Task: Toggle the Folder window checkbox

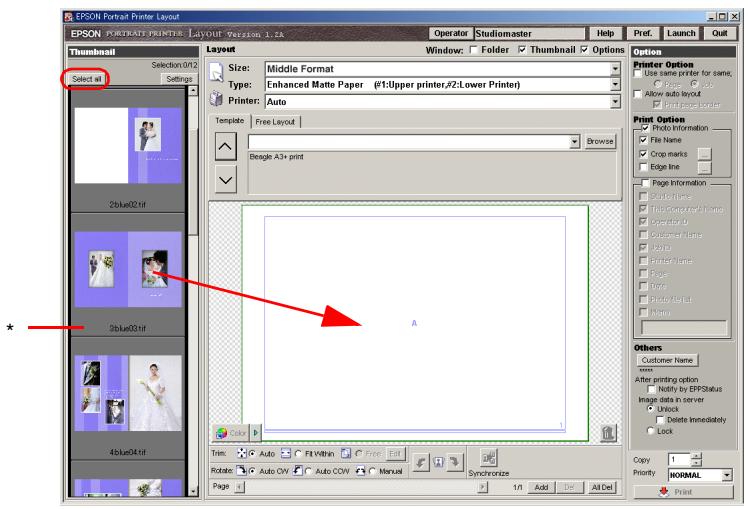Action: click(473, 50)
